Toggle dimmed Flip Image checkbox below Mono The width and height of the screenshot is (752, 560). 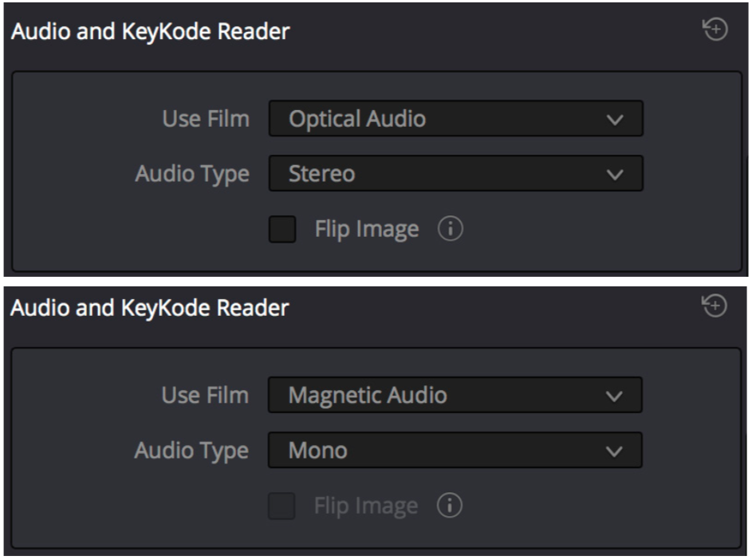click(x=281, y=505)
